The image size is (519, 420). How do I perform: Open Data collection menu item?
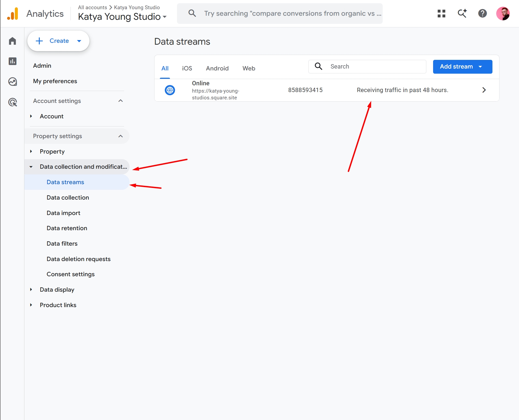pyautogui.click(x=68, y=197)
